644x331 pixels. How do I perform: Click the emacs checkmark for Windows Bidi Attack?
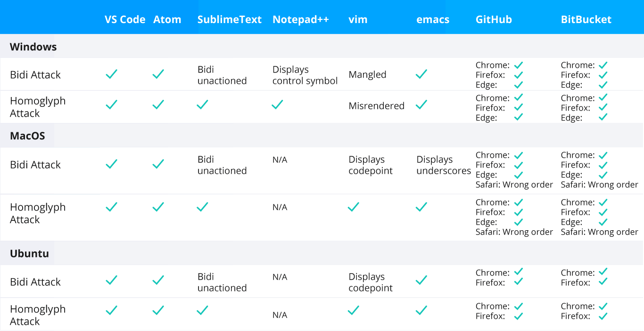pyautogui.click(x=421, y=74)
